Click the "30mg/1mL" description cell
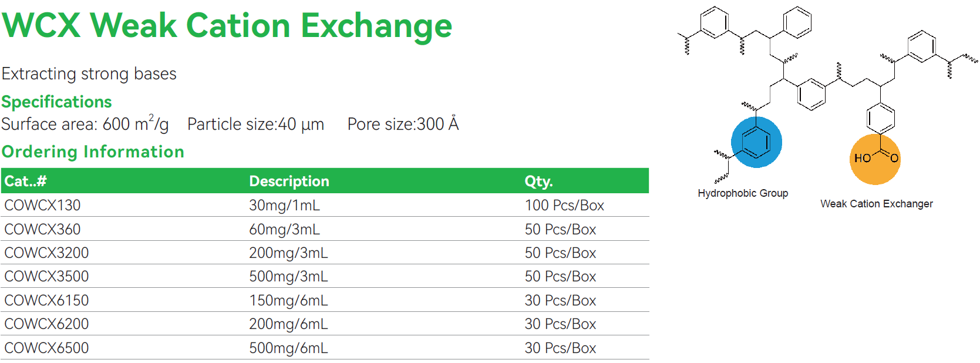The width and height of the screenshot is (980, 363). pyautogui.click(x=284, y=206)
